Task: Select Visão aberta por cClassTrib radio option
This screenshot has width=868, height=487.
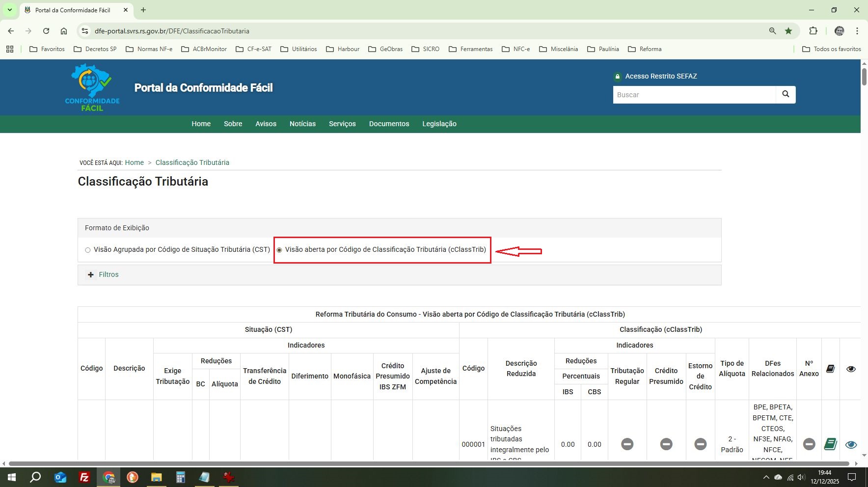Action: pyautogui.click(x=279, y=250)
